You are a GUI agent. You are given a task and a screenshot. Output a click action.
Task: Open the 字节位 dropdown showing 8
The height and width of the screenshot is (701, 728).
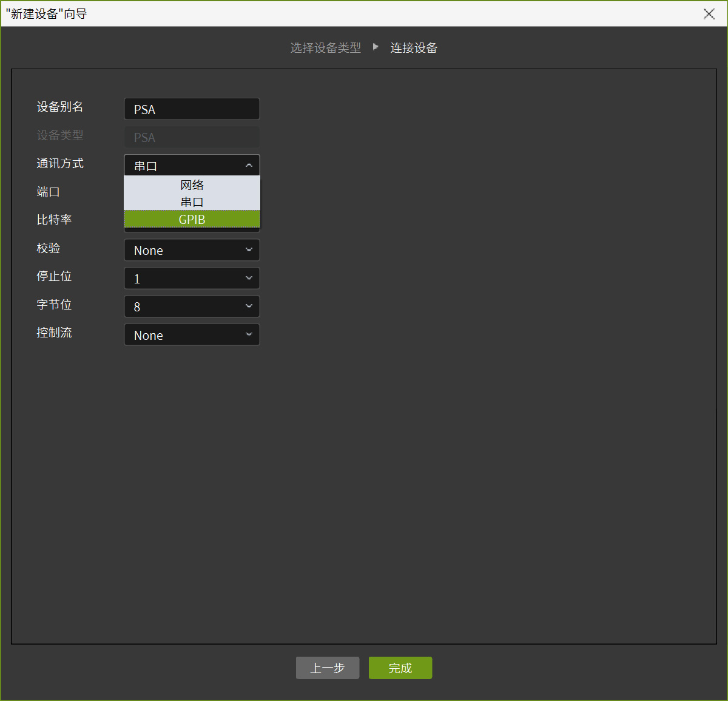[192, 306]
